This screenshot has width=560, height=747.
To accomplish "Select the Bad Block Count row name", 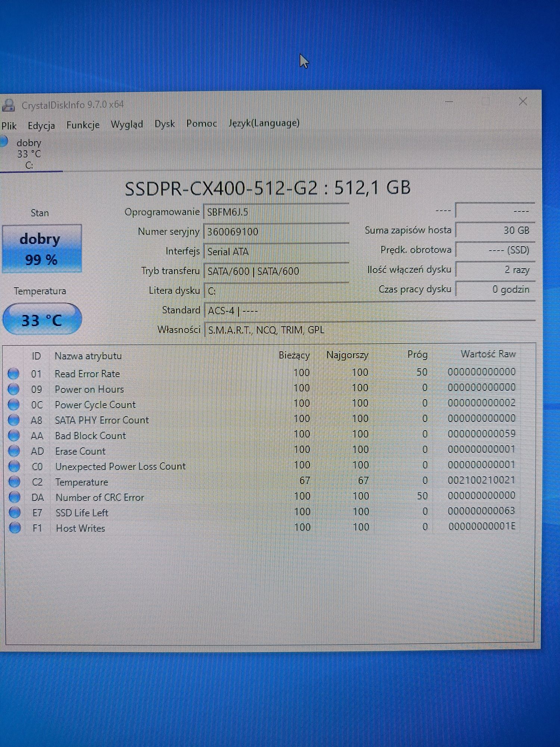I will click(x=91, y=436).
